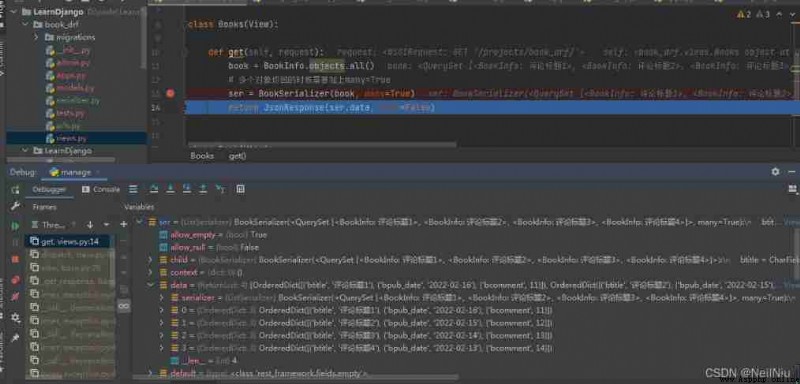Collapse the book_drf folder
The image size is (800, 384).
coord(24,24)
